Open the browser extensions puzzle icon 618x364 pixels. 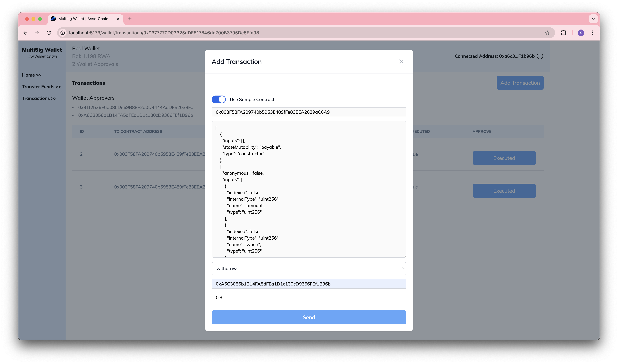[x=563, y=33]
